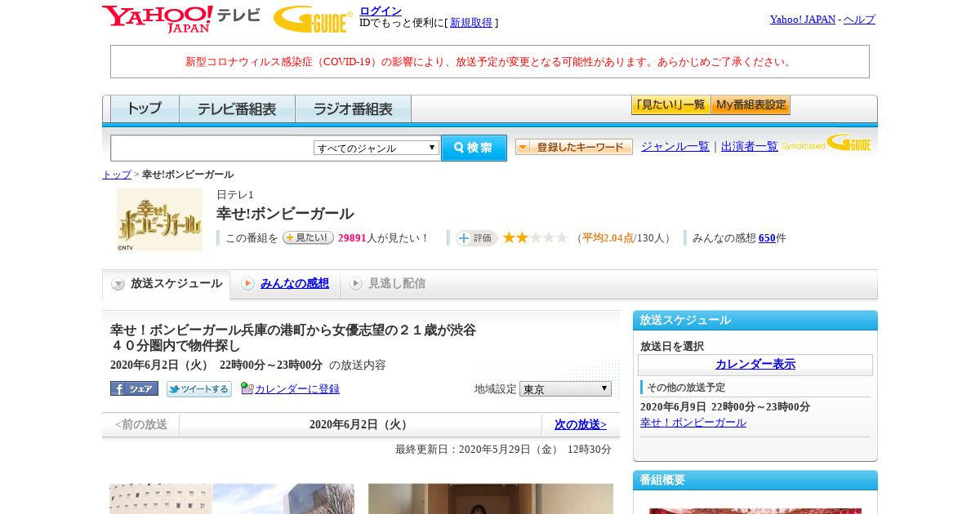Open the Yahoo! JAPAN link at top right
Image resolution: width=980 pixels, height=514 pixels.
coord(803,19)
